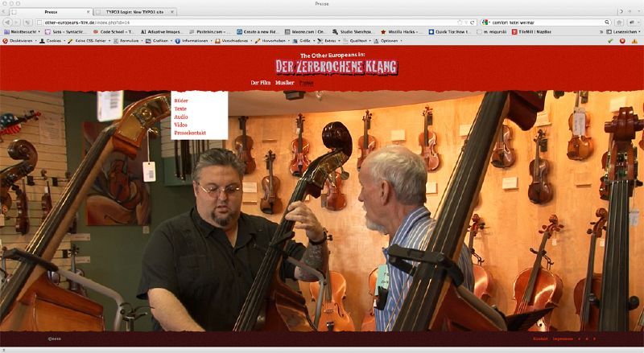The height and width of the screenshot is (353, 644).
Task: Open the Deaktivieren developer toolbar menu
Action: pyautogui.click(x=19, y=41)
